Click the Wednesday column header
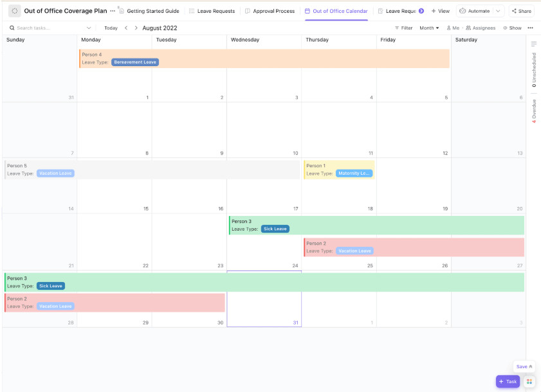Viewport: 541px width, 392px height. (x=245, y=40)
